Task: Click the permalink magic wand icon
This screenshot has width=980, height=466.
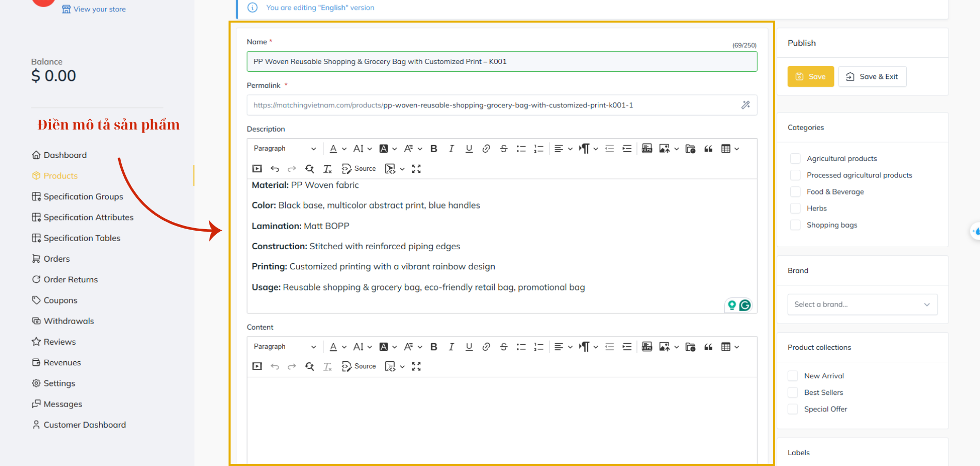Action: click(745, 105)
